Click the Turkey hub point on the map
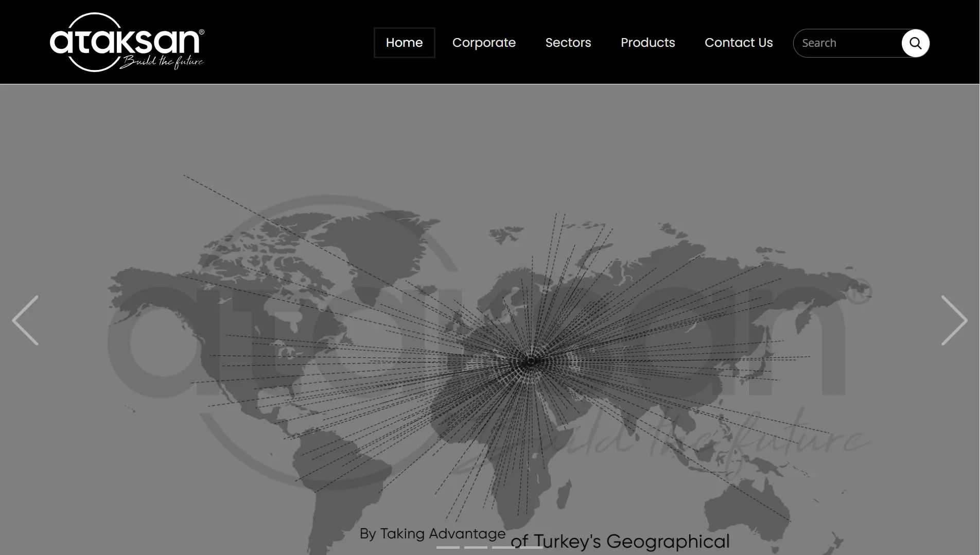Viewport: 980px width, 555px height. point(531,362)
